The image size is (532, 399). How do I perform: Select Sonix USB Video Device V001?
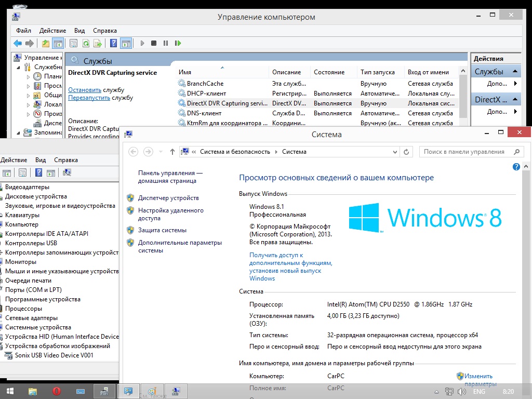(x=55, y=355)
